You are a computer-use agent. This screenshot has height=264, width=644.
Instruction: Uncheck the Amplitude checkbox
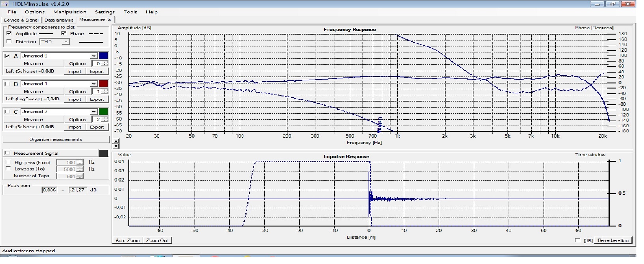(x=9, y=33)
